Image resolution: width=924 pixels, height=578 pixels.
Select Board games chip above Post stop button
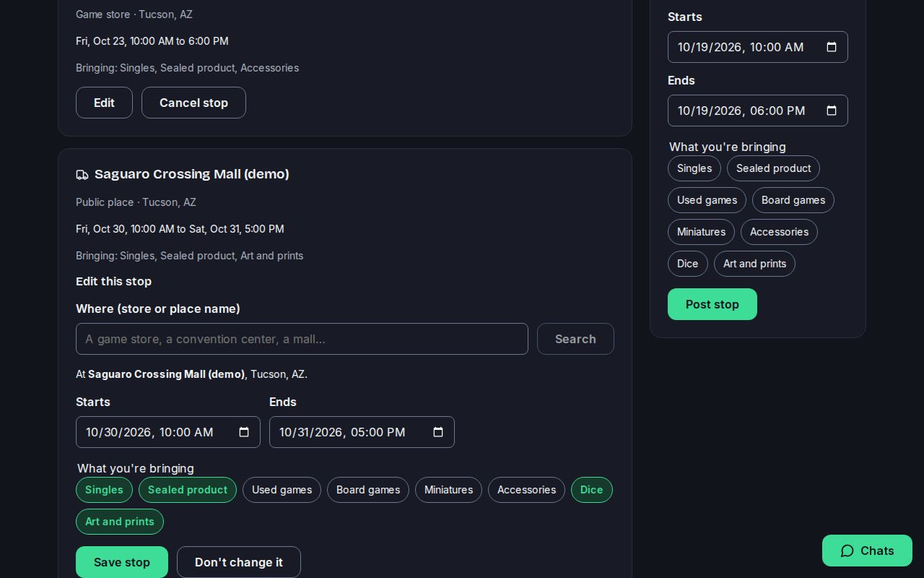(x=793, y=200)
